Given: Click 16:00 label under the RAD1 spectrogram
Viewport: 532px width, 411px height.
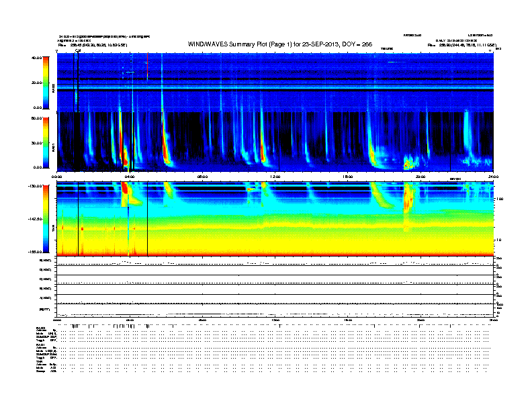Looking at the screenshot, I should click(x=348, y=177).
